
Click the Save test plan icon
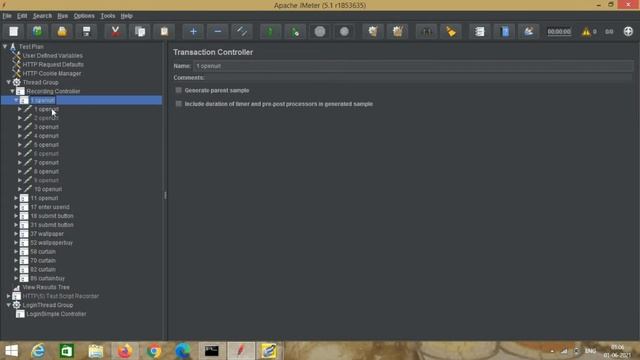coord(86,31)
